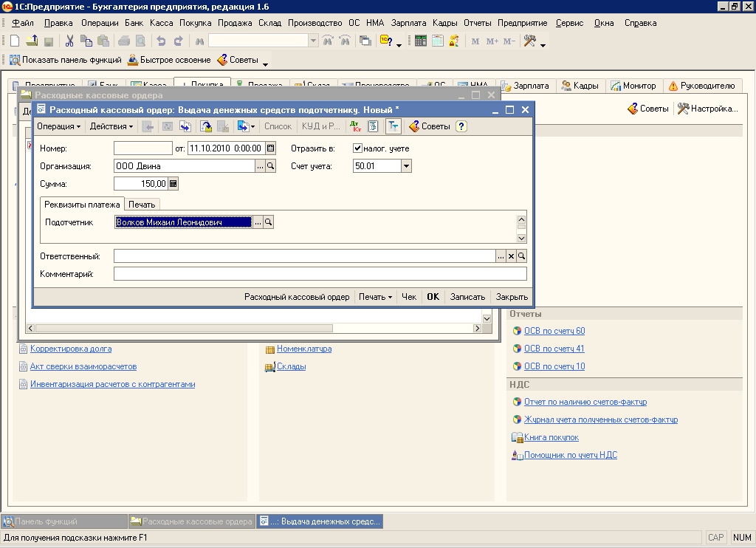
Task: Switch to the Печать tab in the order form
Action: pyautogui.click(x=142, y=205)
